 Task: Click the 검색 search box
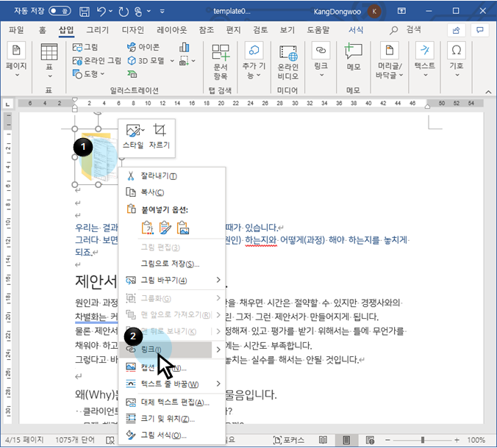406,30
